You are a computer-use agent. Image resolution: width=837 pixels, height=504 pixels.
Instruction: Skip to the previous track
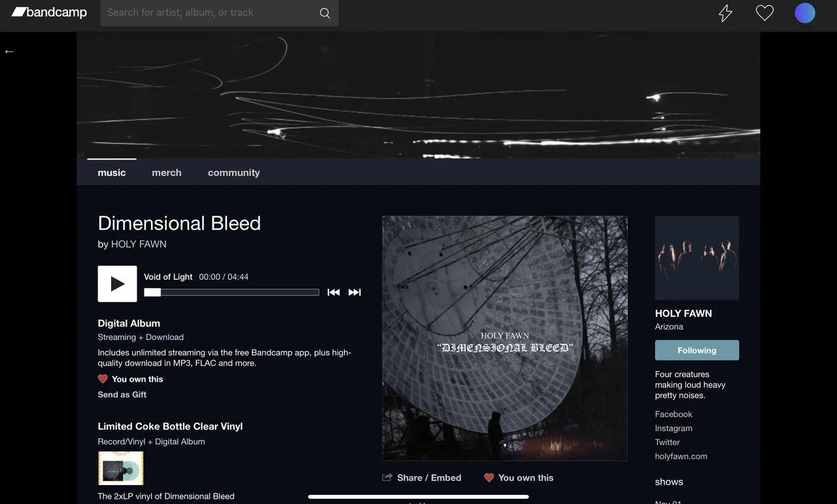pyautogui.click(x=333, y=292)
